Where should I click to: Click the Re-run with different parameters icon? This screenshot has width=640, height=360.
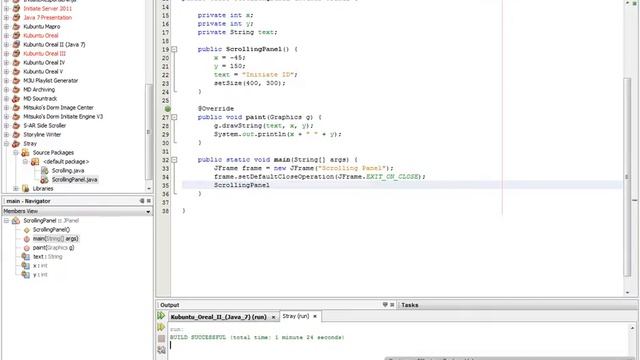[161, 327]
